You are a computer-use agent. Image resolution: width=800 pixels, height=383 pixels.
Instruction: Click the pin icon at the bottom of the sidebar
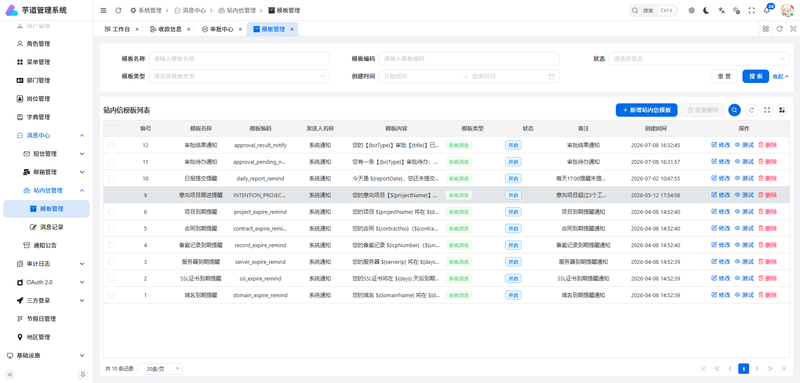(x=83, y=375)
